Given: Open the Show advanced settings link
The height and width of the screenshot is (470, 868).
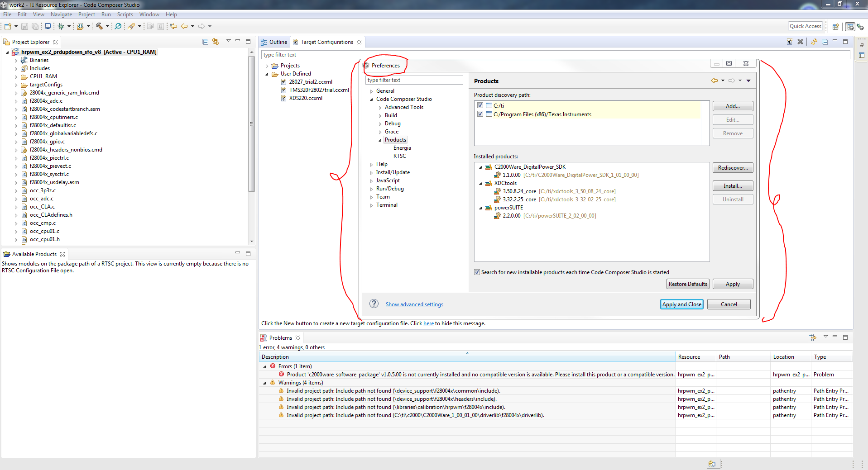Looking at the screenshot, I should tap(414, 304).
